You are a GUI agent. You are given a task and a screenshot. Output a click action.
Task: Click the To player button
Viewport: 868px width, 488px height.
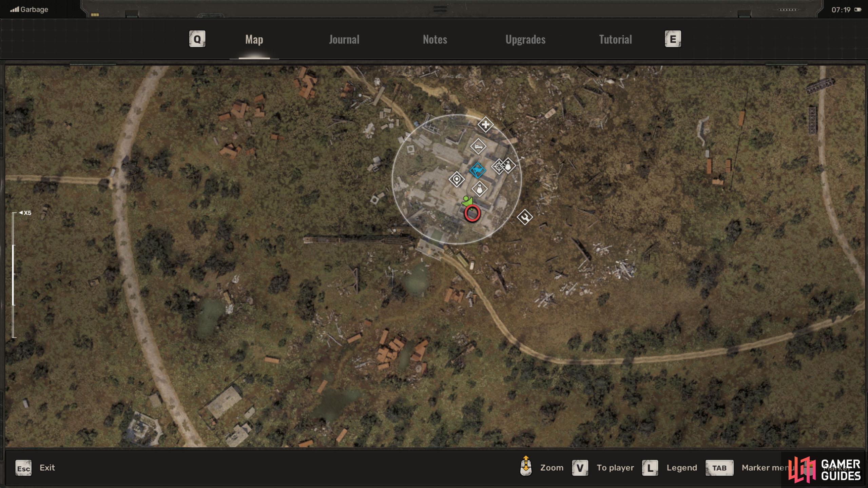(615, 468)
